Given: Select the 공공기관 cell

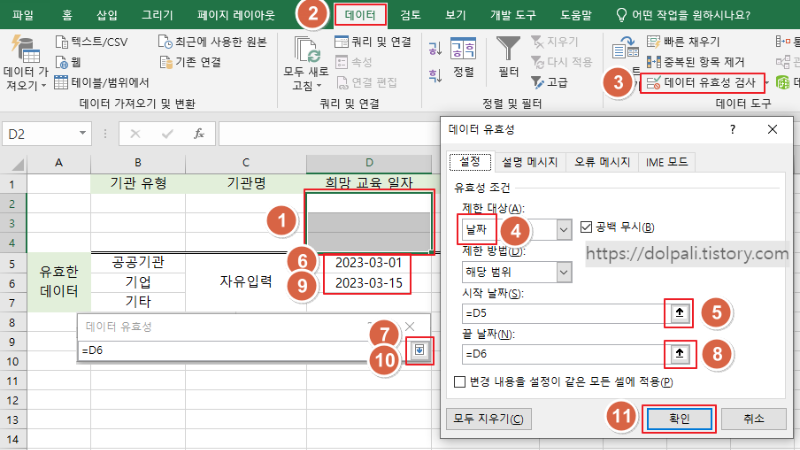Looking at the screenshot, I should pos(138,263).
